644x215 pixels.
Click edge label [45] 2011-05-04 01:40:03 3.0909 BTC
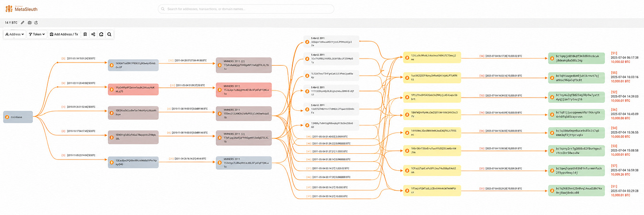(x=328, y=137)
